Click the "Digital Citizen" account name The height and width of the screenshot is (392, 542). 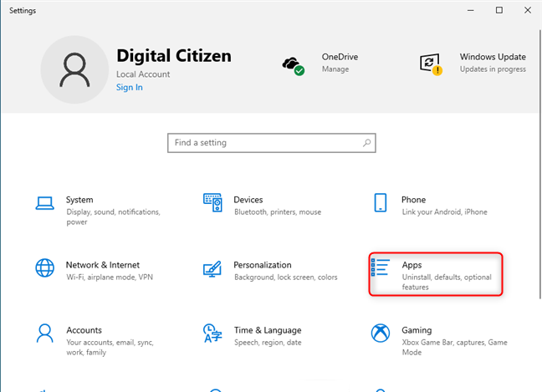pos(174,56)
